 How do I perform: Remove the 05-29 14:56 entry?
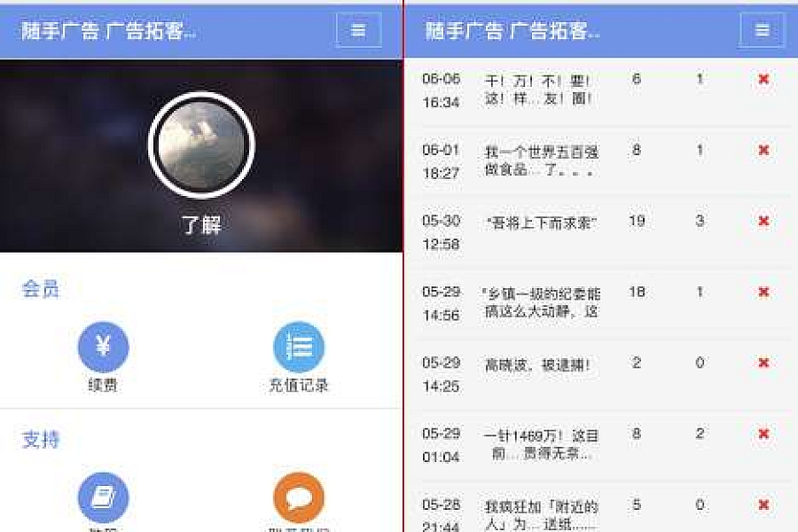(763, 292)
